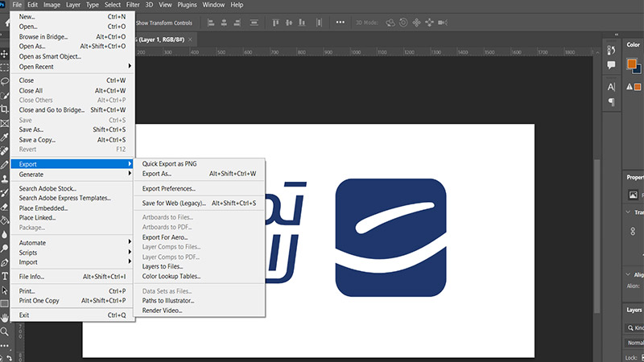The height and width of the screenshot is (362, 644).
Task: Open the Character panel icon
Action: point(611,86)
